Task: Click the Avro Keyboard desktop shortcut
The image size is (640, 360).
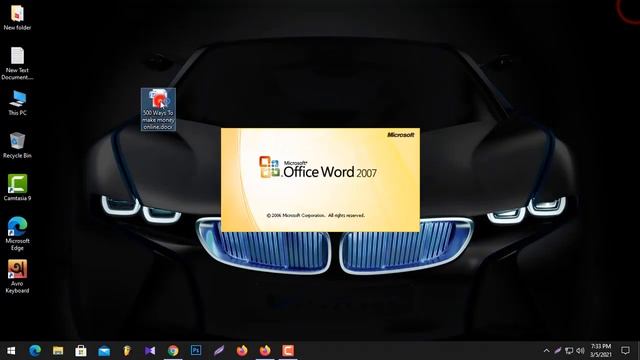Action: click(17, 276)
